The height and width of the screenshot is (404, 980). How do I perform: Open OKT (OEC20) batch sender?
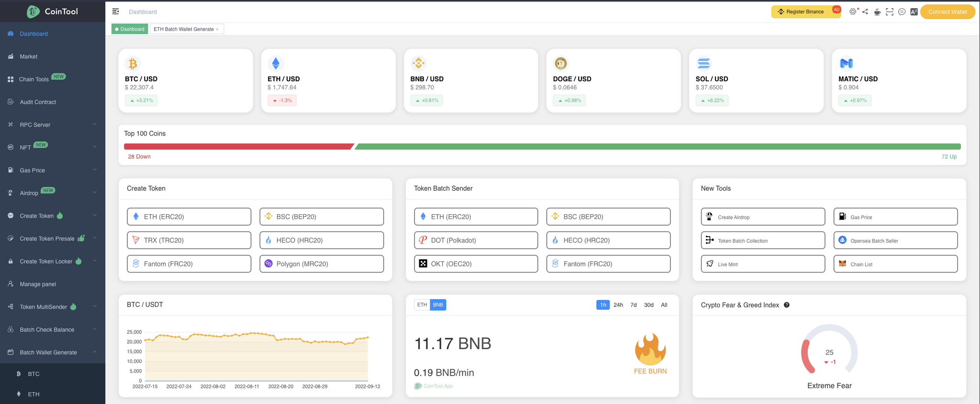pyautogui.click(x=476, y=264)
